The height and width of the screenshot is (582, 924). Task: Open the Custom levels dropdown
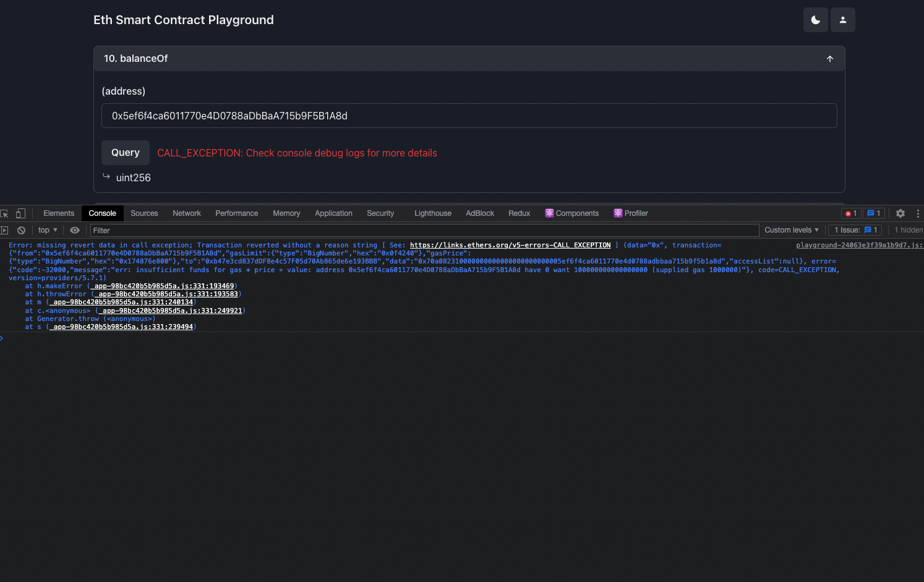click(792, 229)
